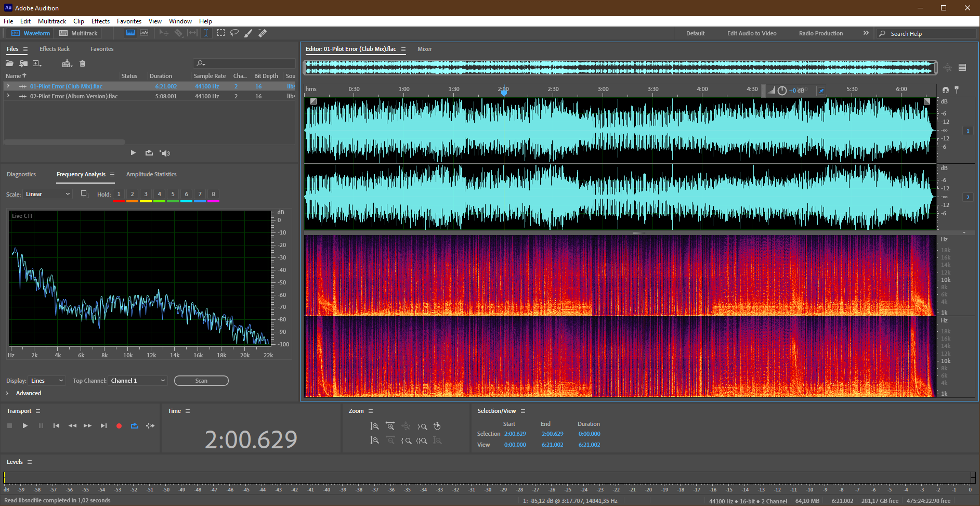Click the Files panel search box
The width and height of the screenshot is (980, 506).
[x=244, y=63]
